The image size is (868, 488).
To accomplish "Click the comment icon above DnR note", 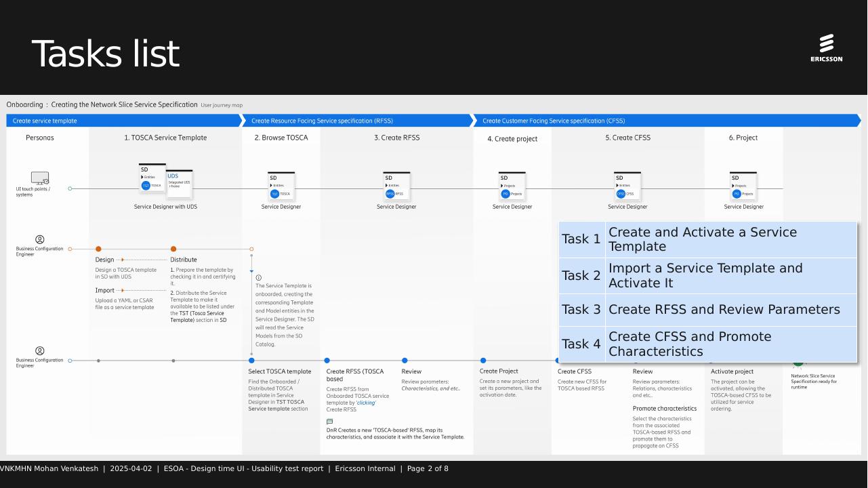I will 329,422.
